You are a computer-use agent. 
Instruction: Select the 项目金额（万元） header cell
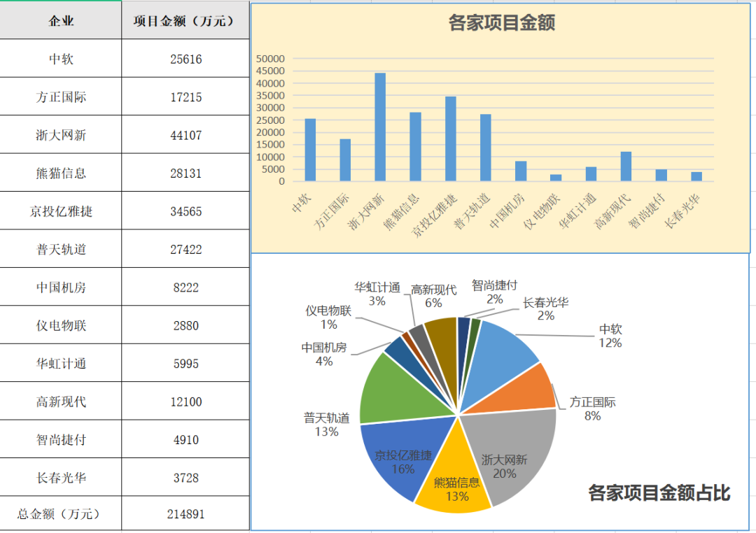coord(185,20)
